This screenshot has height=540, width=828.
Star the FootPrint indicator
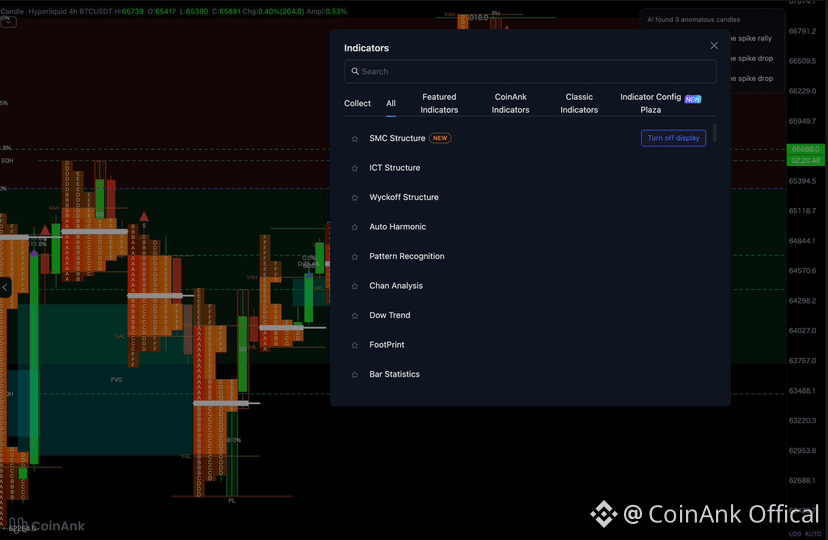point(355,346)
